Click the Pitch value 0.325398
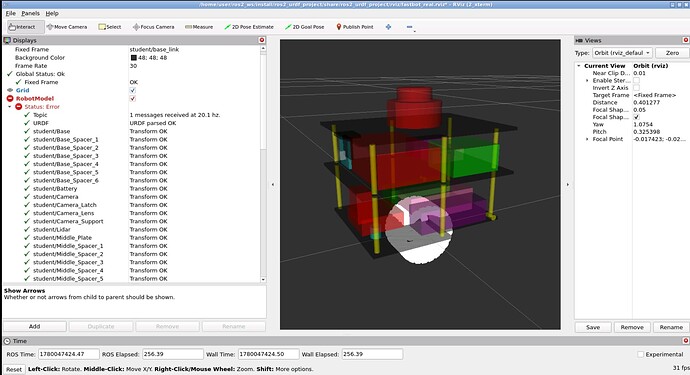The image size is (690, 375). tap(647, 132)
